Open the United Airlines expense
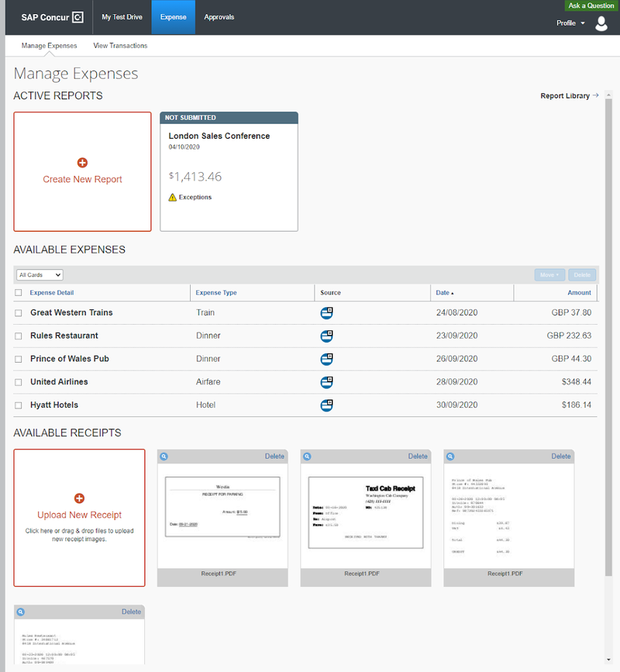Screen dimensions: 620x672 tap(59, 382)
